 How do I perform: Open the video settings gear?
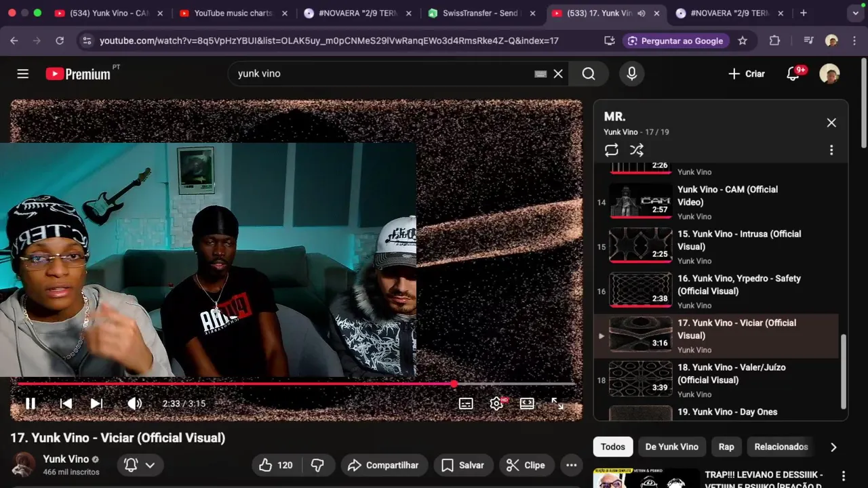coord(496,403)
